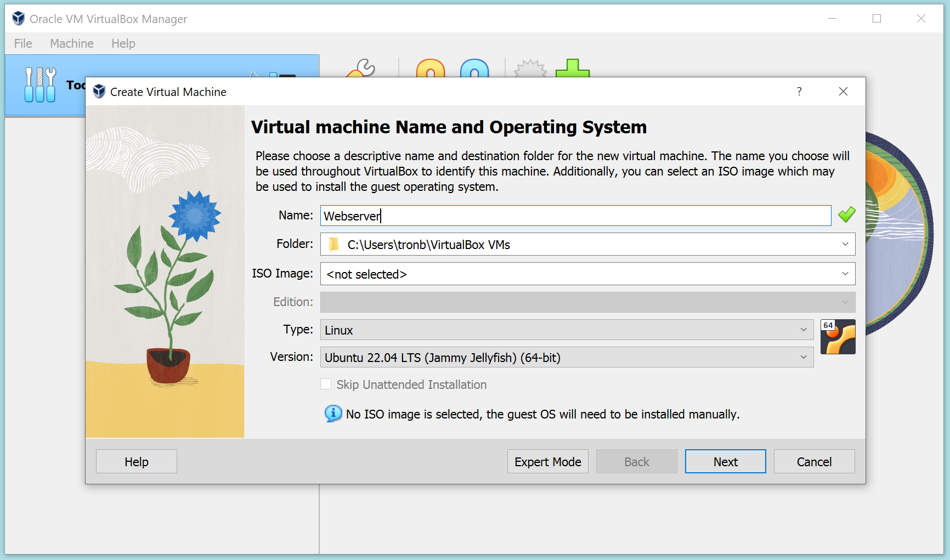Click the New machine burst toolbar icon

click(x=528, y=69)
